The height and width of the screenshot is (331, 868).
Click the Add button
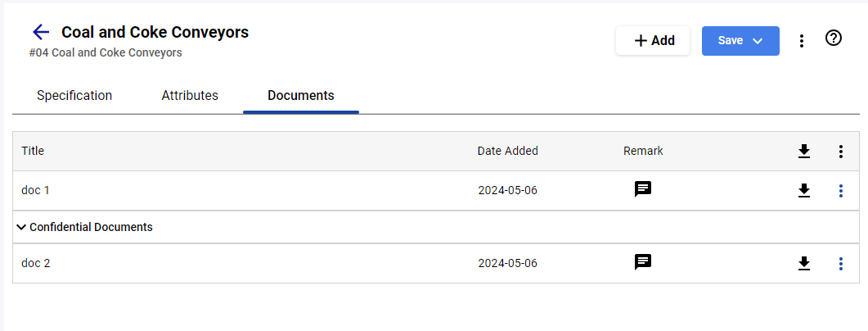653,40
